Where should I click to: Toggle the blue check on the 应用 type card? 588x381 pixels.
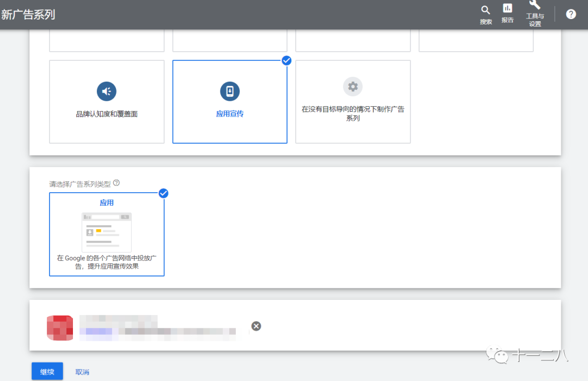coord(163,193)
